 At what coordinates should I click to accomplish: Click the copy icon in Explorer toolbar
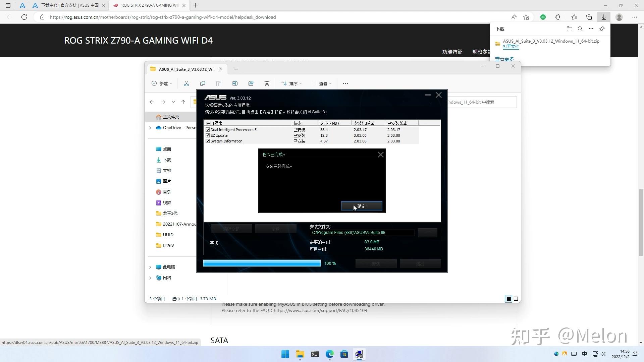coord(203,83)
